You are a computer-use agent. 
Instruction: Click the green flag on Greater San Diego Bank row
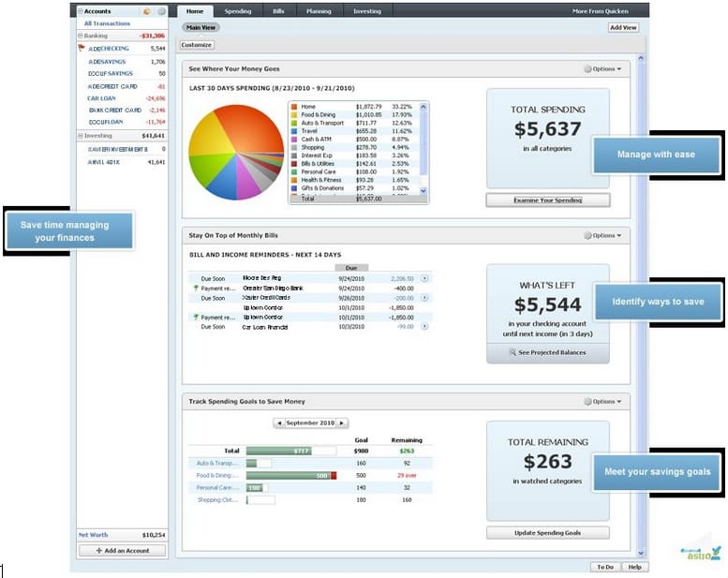point(196,288)
